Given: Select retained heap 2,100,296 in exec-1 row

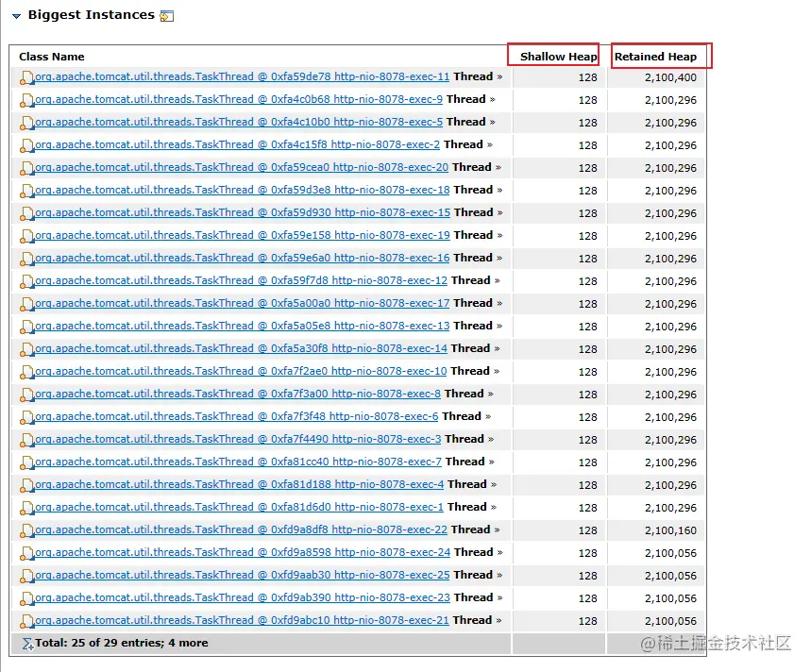Looking at the screenshot, I should coord(670,508).
